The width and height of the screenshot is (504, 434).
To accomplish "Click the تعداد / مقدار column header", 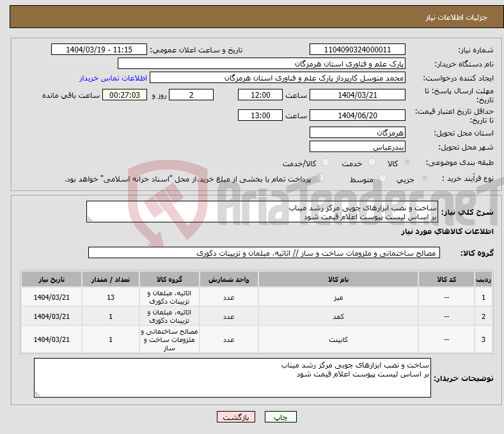I will [111, 279].
